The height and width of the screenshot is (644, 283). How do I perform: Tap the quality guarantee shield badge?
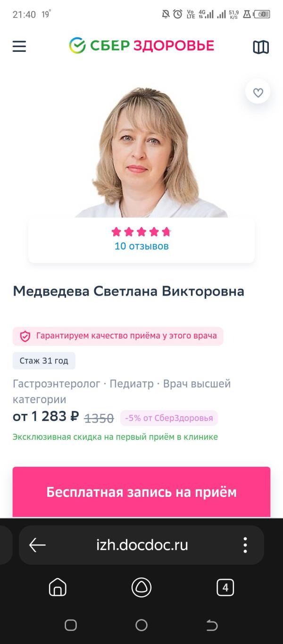point(118,336)
